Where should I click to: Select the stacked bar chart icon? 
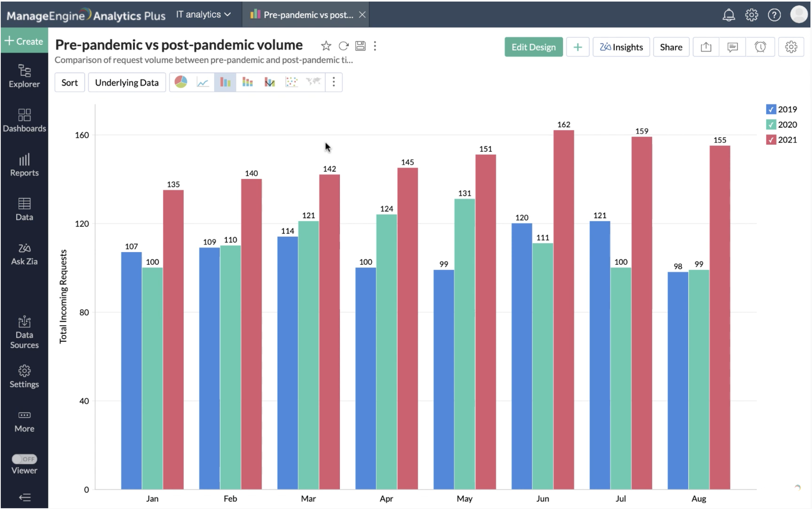247,82
